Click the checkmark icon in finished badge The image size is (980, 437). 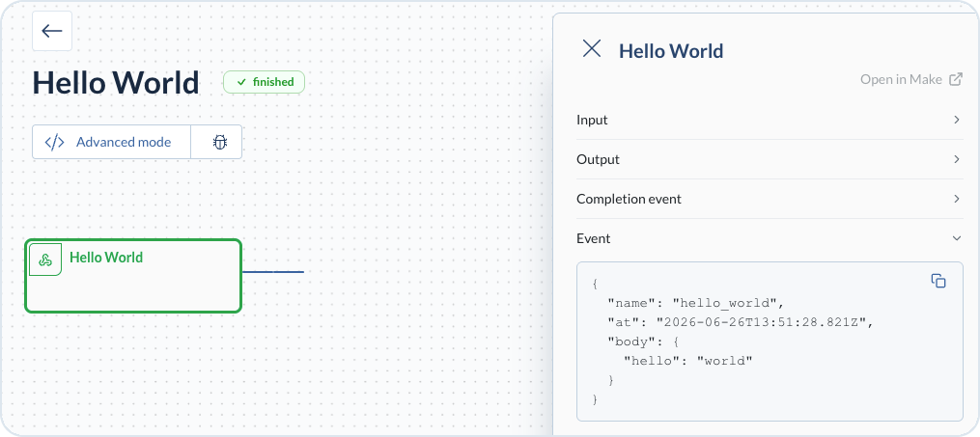tap(242, 82)
